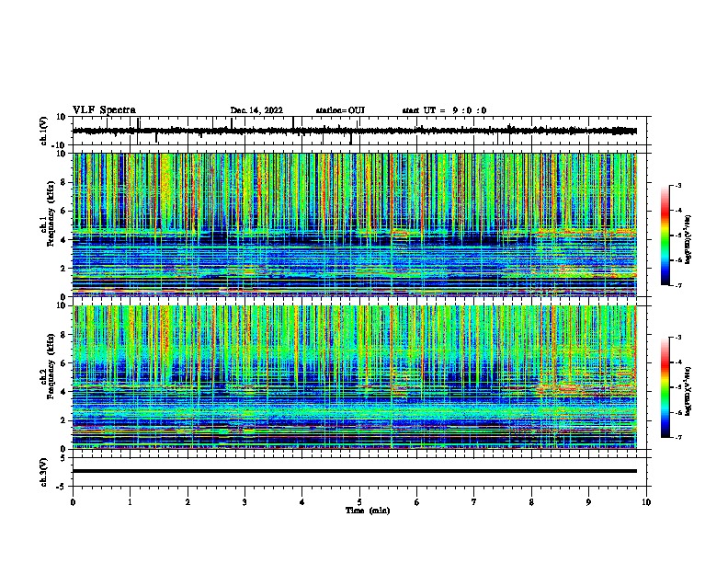Image resolution: width=728 pixels, height=563 pixels.
Task: Select the "start UT = 9 : 0 : 0" text
Action: pos(444,110)
